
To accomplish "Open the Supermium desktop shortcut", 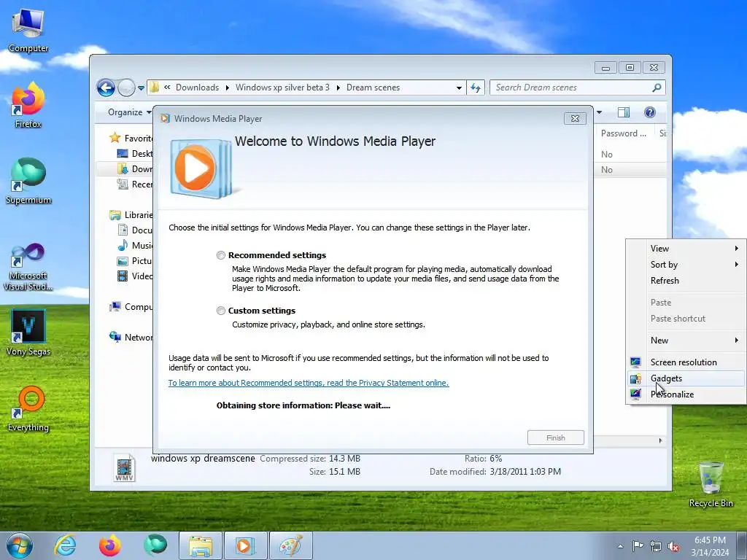I will coord(28,182).
